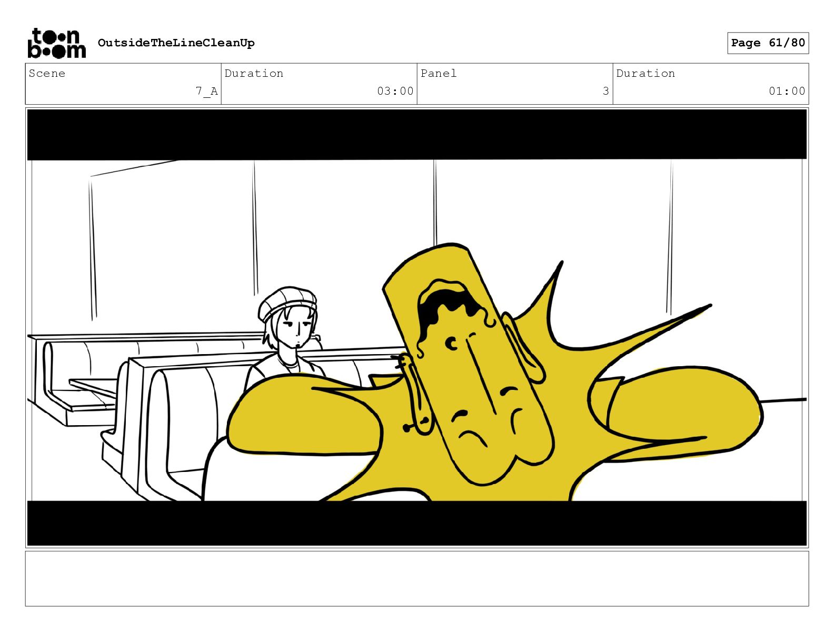The height and width of the screenshot is (644, 834).
Task: Select the Panel header label
Action: [x=439, y=73]
